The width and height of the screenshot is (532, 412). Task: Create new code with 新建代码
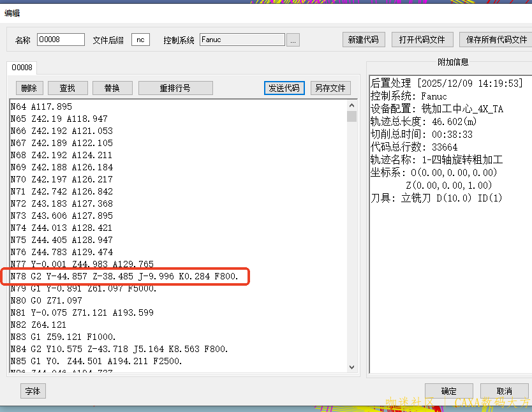pos(364,39)
